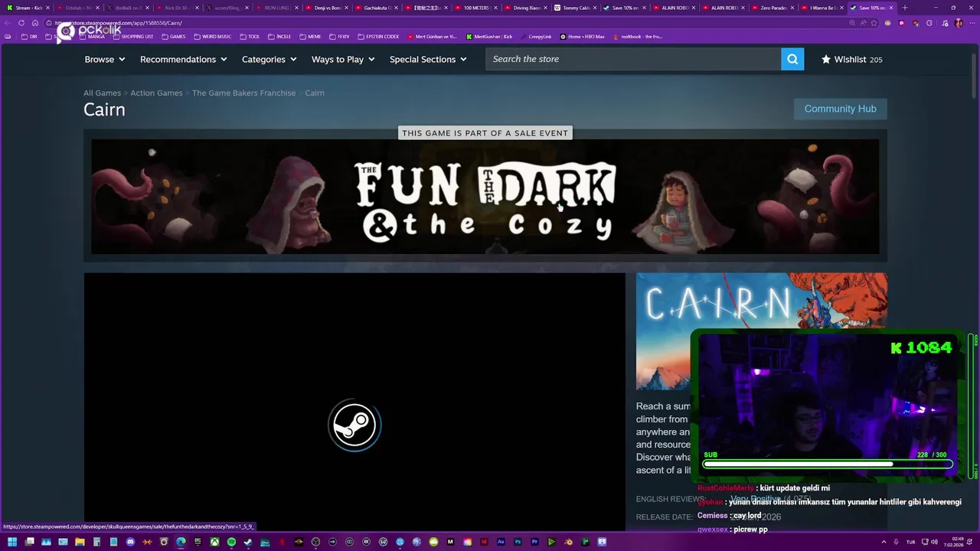Open Windows Start menu

click(x=12, y=542)
